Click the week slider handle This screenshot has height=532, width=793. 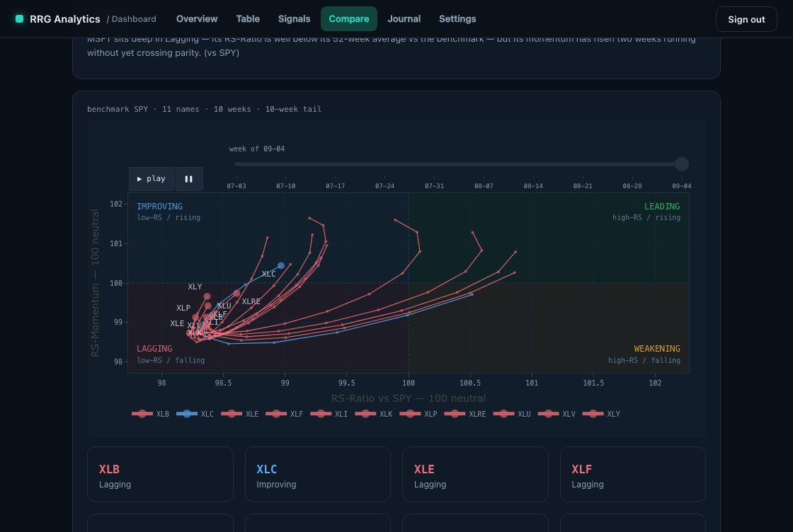click(x=681, y=164)
